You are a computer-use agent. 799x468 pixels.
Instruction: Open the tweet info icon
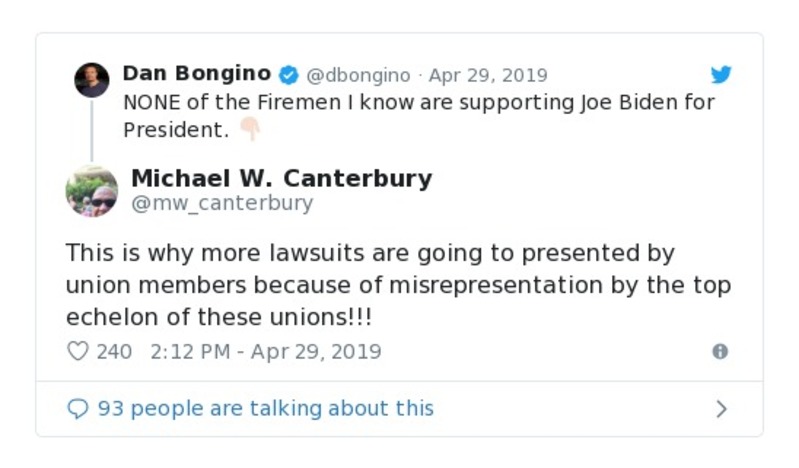(x=719, y=351)
